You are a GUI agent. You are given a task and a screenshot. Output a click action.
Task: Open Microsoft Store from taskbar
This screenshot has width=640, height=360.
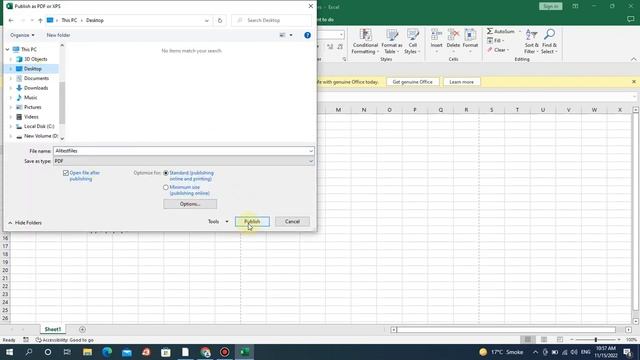[x=165, y=352]
